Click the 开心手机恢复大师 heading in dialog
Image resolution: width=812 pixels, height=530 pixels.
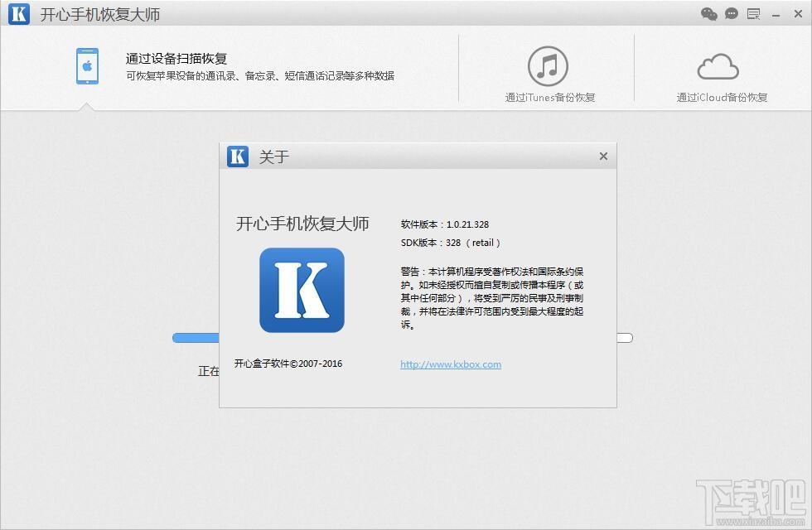click(x=302, y=224)
